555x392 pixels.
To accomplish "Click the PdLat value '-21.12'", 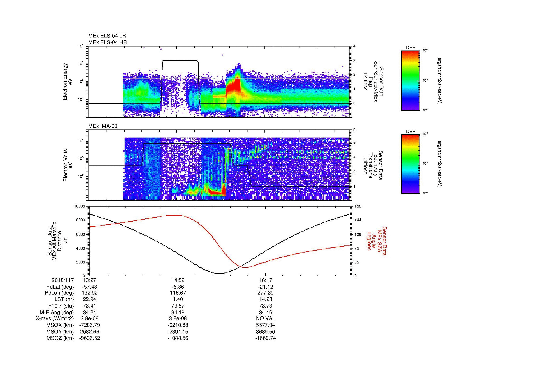I will (x=266, y=287).
